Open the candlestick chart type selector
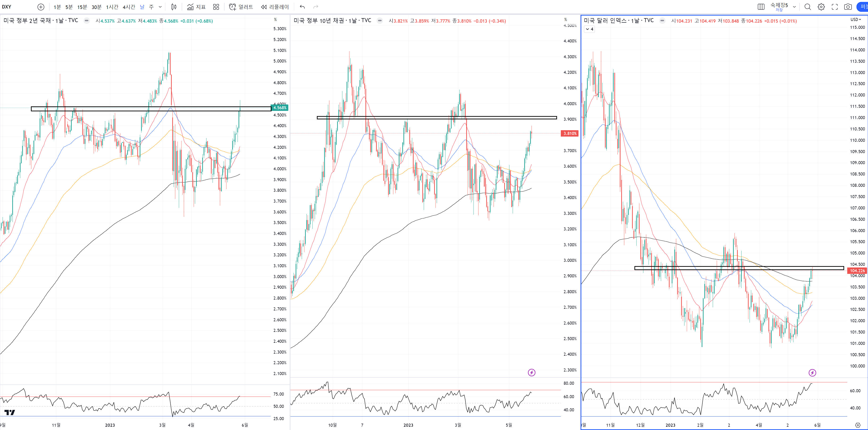868x430 pixels. (x=174, y=7)
